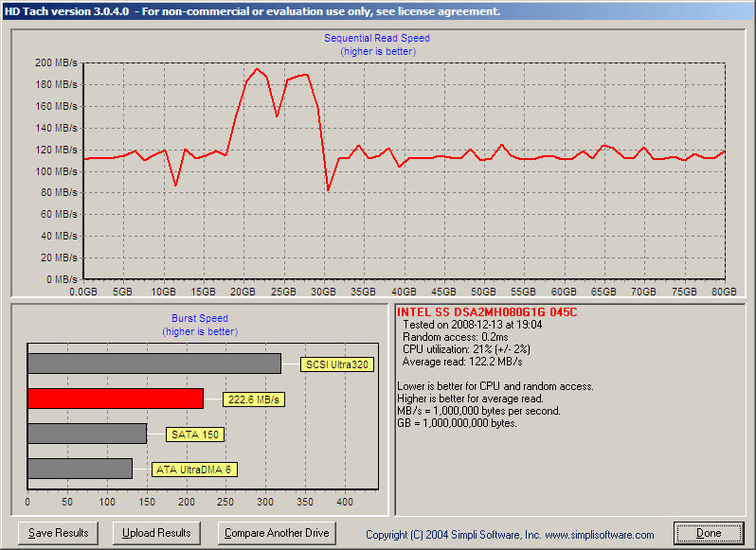The height and width of the screenshot is (550, 756).
Task: Click the Burst Speed chart heading
Action: pos(199,319)
